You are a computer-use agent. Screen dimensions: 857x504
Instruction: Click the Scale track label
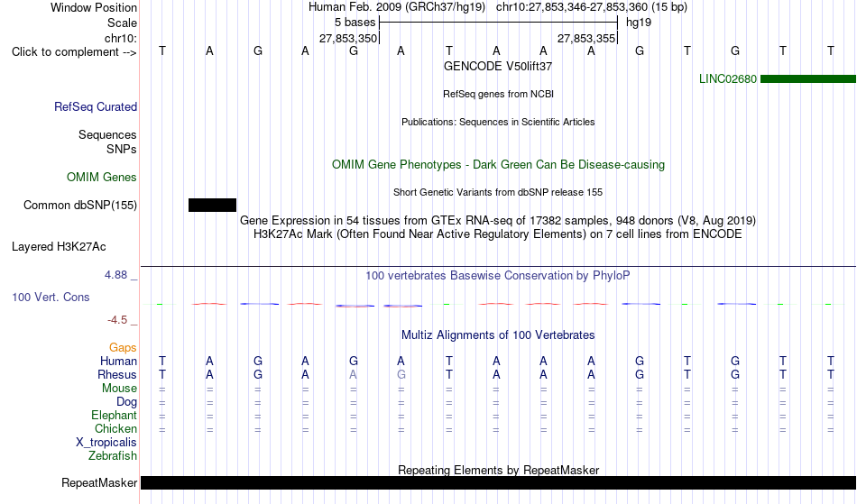[122, 23]
